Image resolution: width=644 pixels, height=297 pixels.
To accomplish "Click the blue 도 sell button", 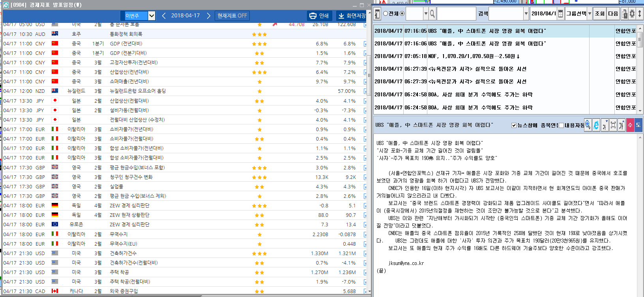I will [638, 125].
